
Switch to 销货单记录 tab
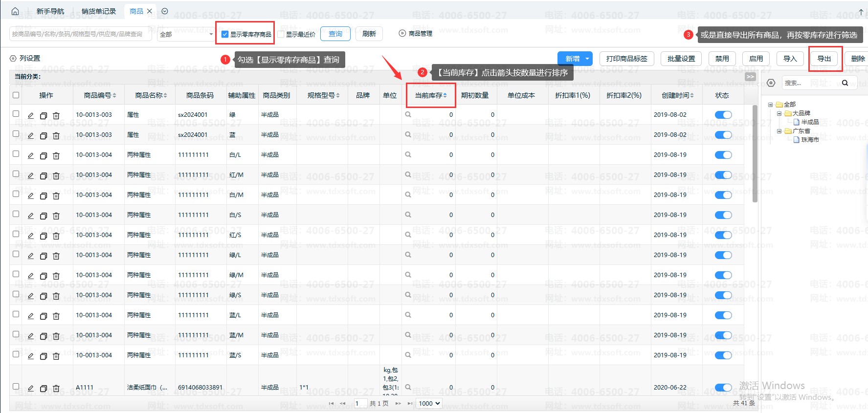[99, 11]
